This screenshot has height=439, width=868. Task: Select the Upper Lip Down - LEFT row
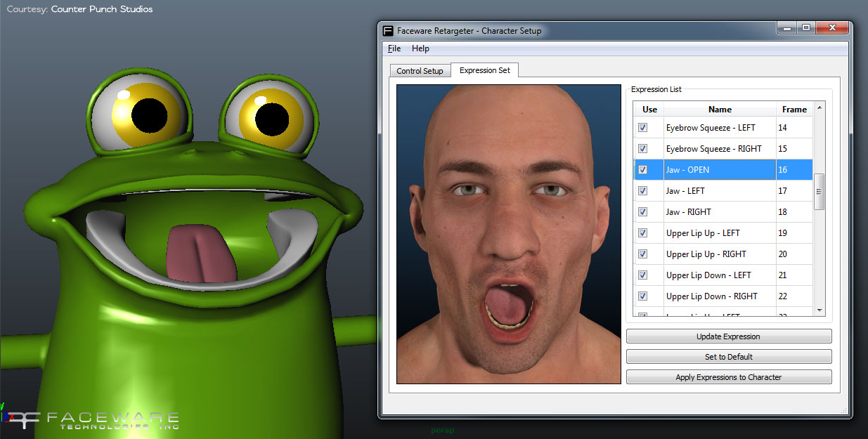723,275
